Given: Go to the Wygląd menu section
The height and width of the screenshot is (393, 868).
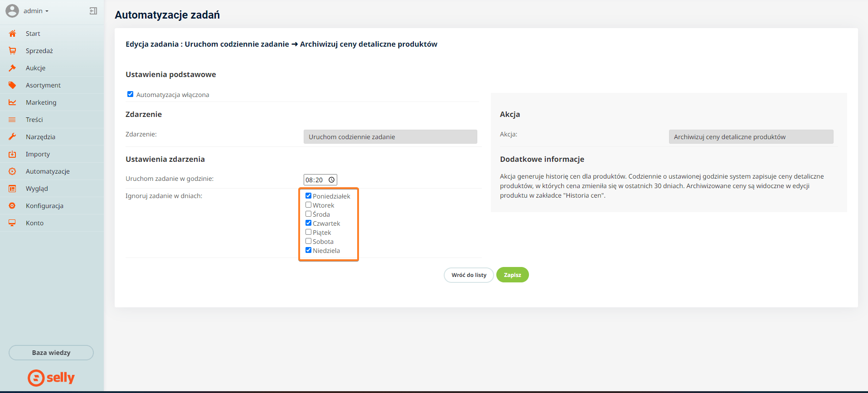Looking at the screenshot, I should [x=37, y=189].
